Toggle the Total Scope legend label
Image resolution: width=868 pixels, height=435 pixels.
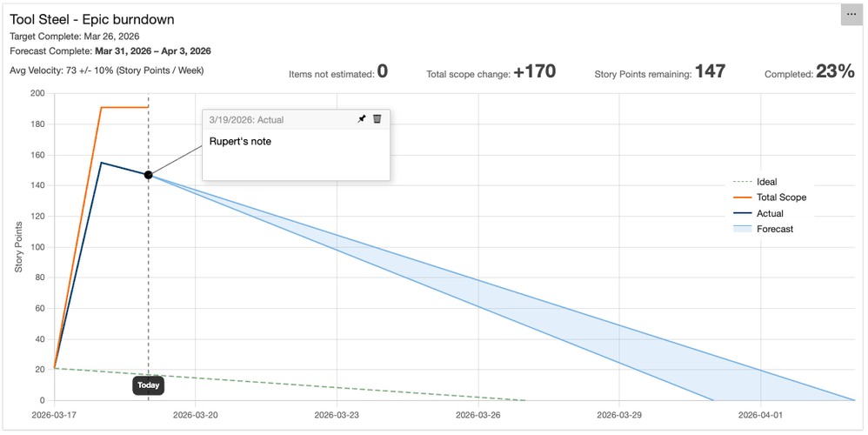(781, 197)
